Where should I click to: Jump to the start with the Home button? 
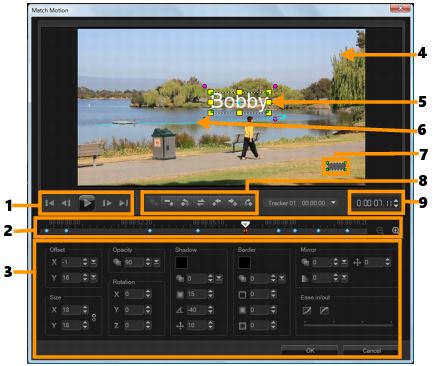[50, 203]
